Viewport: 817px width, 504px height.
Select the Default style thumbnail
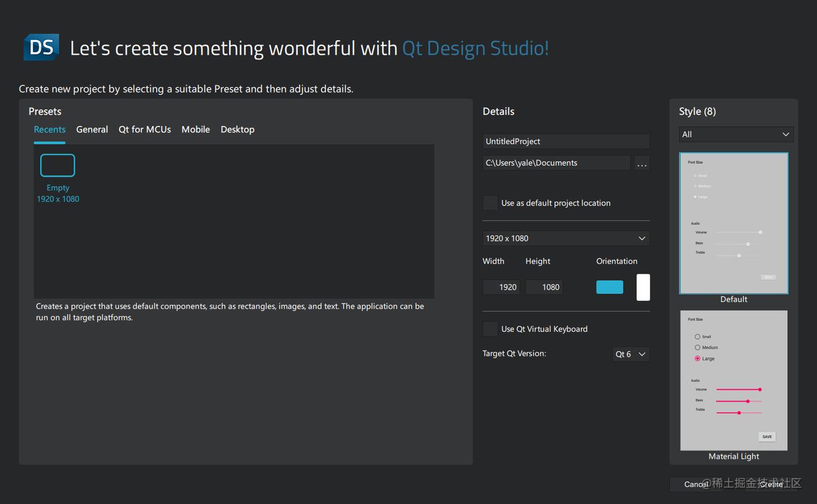tap(734, 224)
